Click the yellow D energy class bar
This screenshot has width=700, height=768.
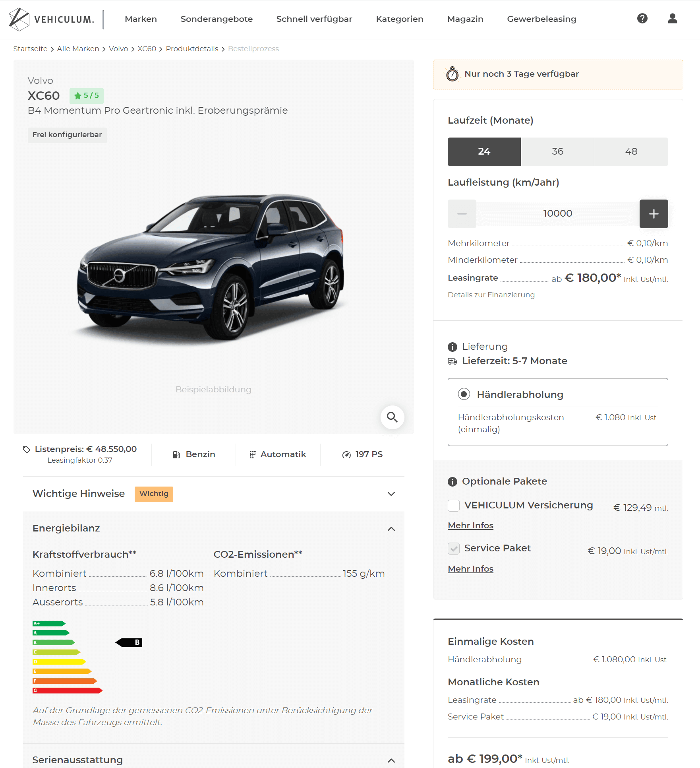pyautogui.click(x=59, y=662)
